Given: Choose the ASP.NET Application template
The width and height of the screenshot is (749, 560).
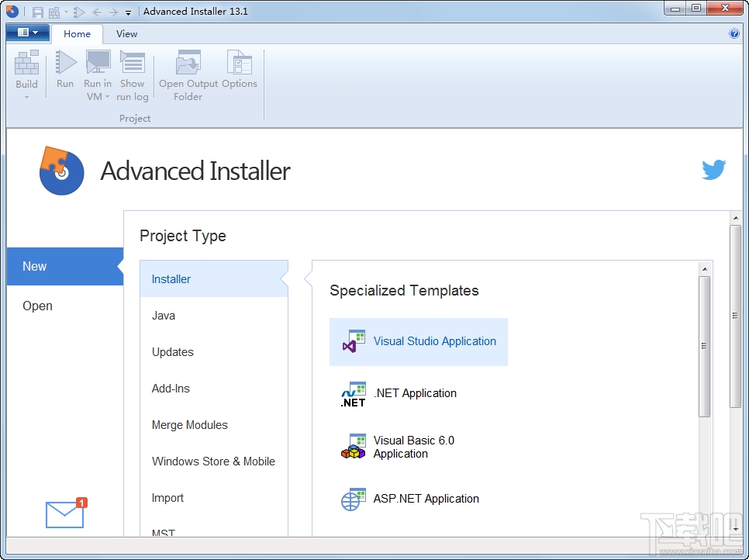Looking at the screenshot, I should pos(419,499).
